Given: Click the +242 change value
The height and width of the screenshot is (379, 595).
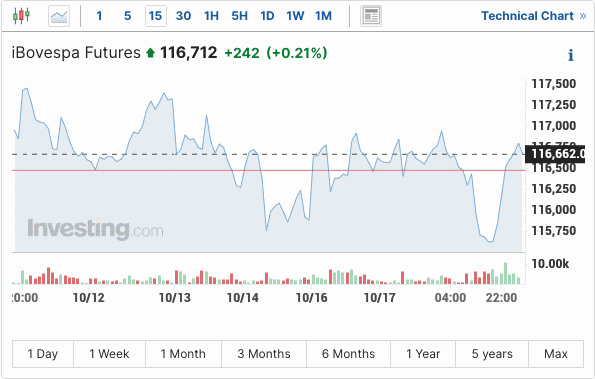Looking at the screenshot, I should pyautogui.click(x=242, y=53).
